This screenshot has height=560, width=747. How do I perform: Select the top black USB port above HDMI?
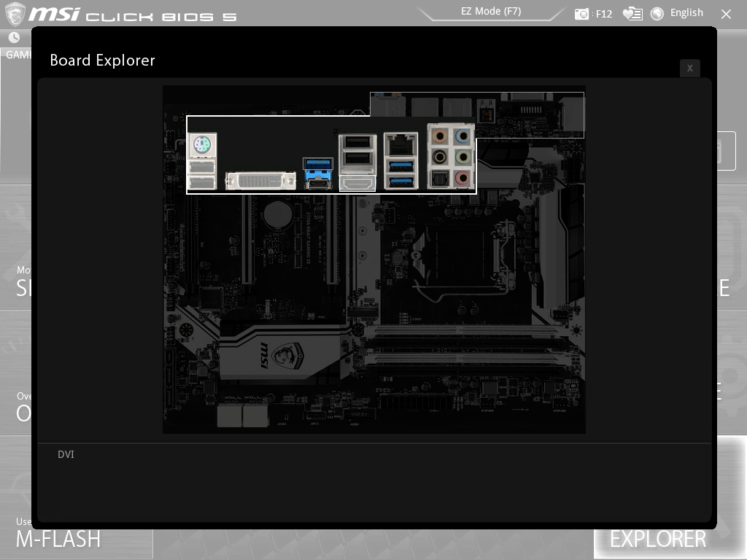(357, 142)
